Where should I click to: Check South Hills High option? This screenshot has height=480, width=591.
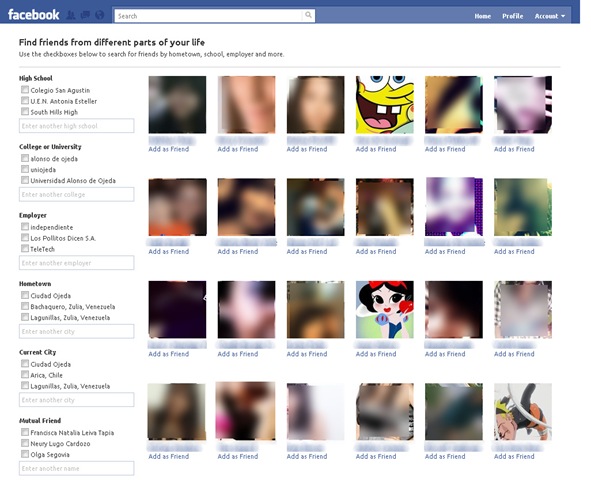(x=25, y=112)
